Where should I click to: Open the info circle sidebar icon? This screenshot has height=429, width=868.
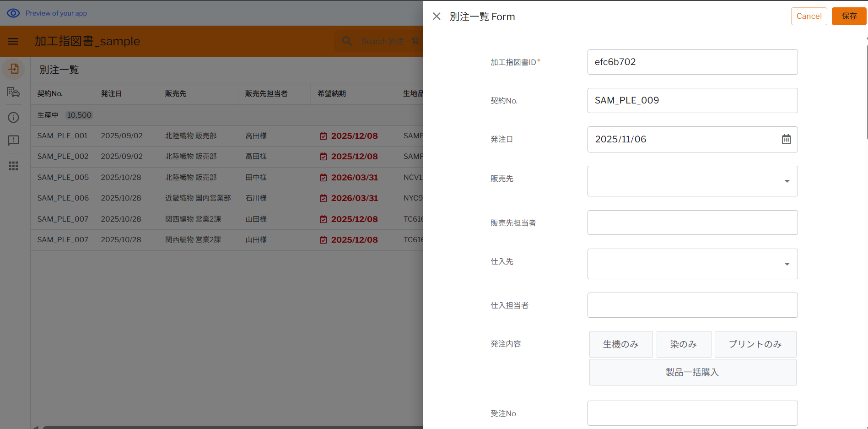[x=14, y=118]
